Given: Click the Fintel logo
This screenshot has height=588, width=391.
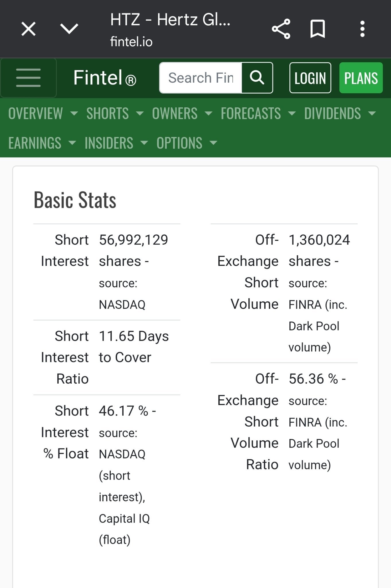Looking at the screenshot, I should (x=105, y=78).
